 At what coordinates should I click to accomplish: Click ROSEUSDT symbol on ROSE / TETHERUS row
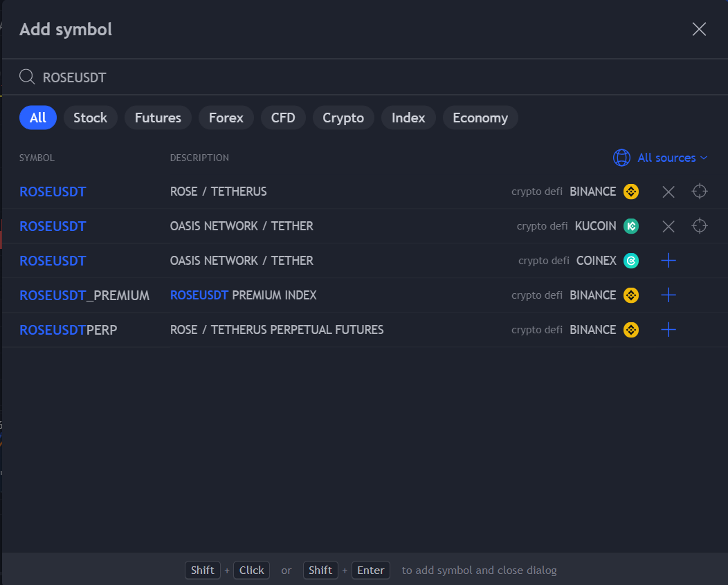point(53,192)
